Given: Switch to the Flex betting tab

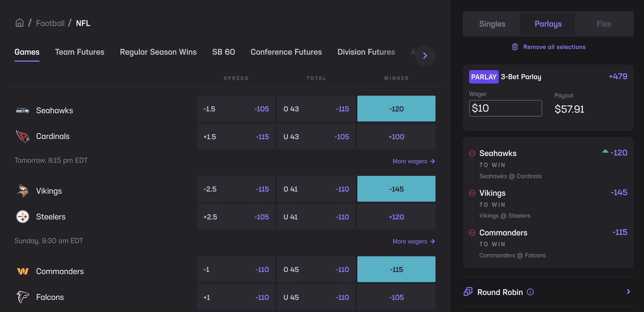Looking at the screenshot, I should coord(604,24).
